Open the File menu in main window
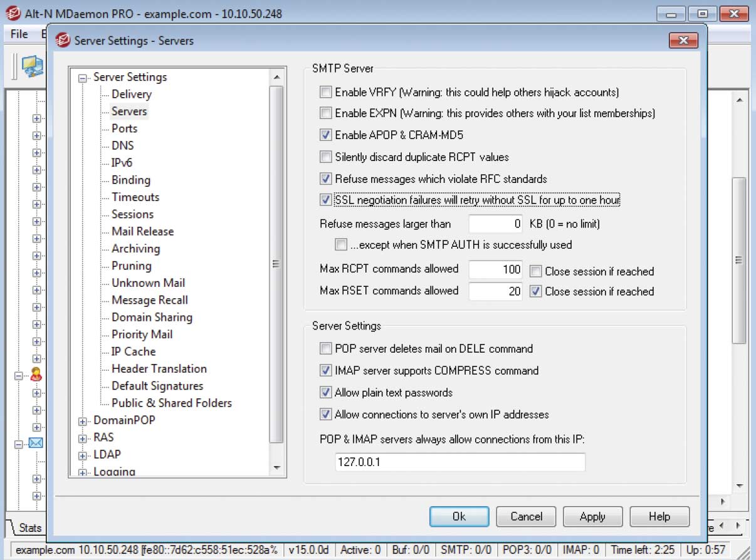 tap(19, 34)
